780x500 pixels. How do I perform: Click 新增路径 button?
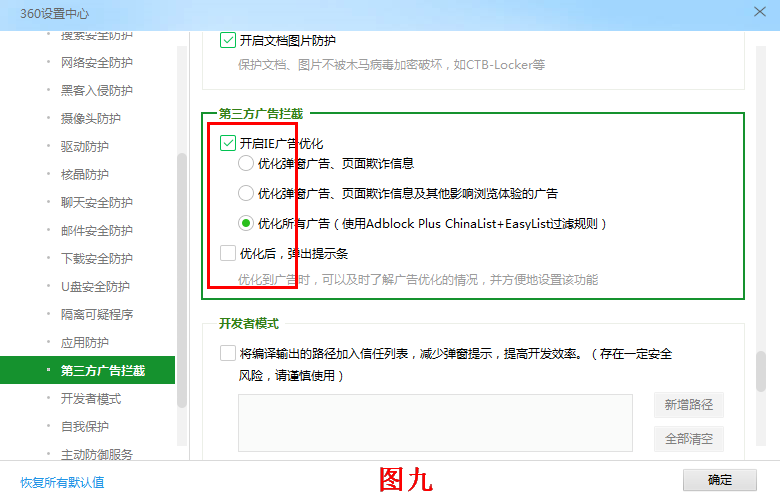(689, 405)
